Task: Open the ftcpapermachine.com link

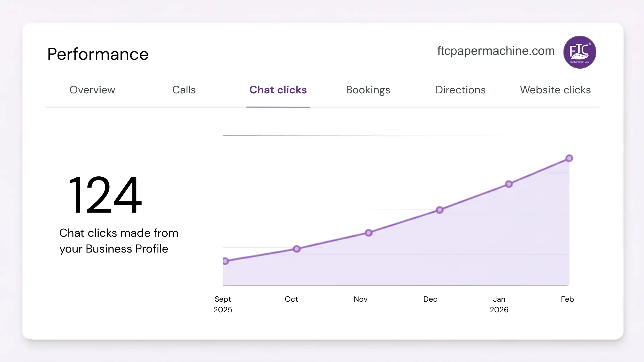Action: [x=495, y=51]
